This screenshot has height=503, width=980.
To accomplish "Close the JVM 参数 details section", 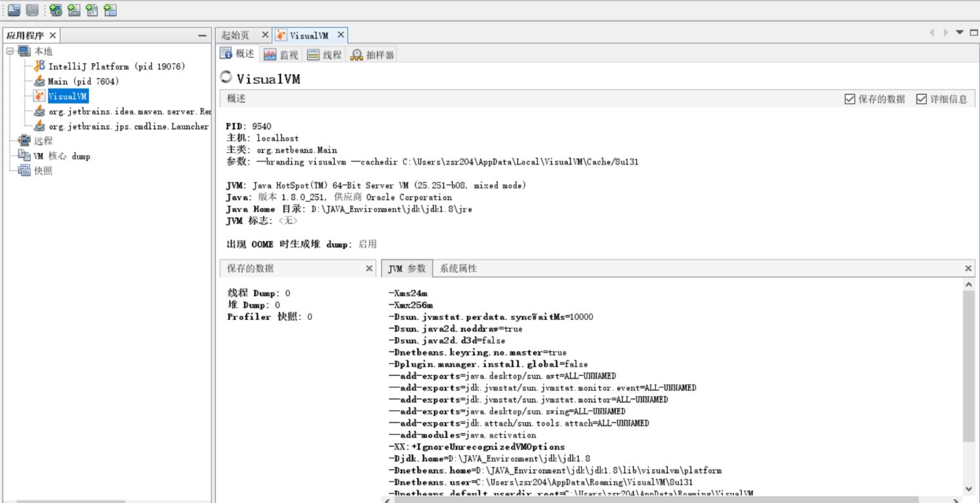I will click(x=968, y=269).
